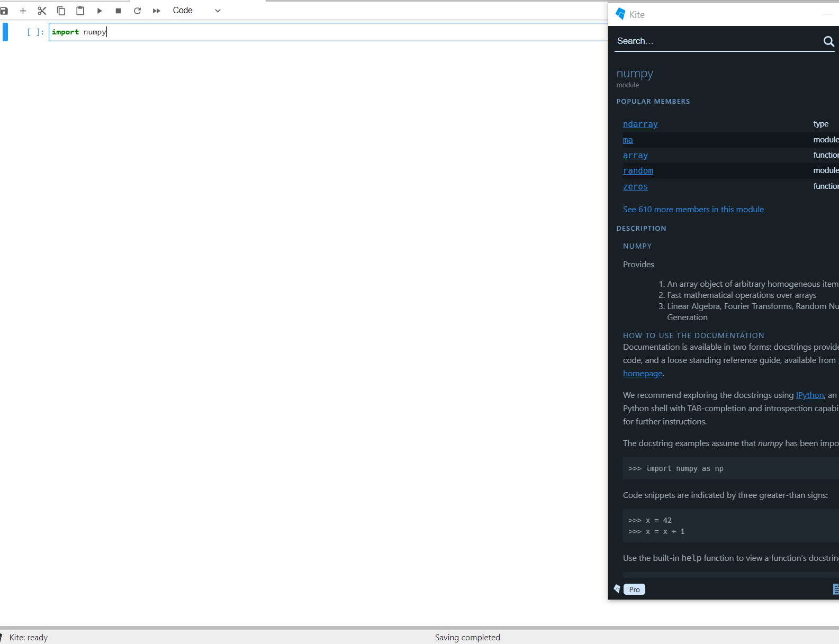Click the Kite logo in the title bar
Viewport: 839px width, 644px height.
620,14
